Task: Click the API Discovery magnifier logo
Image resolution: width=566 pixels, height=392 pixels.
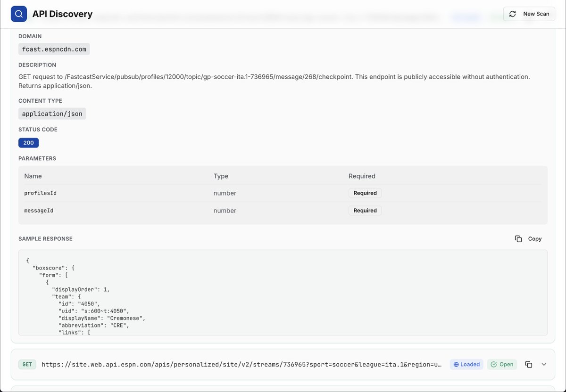Action: 19,14
